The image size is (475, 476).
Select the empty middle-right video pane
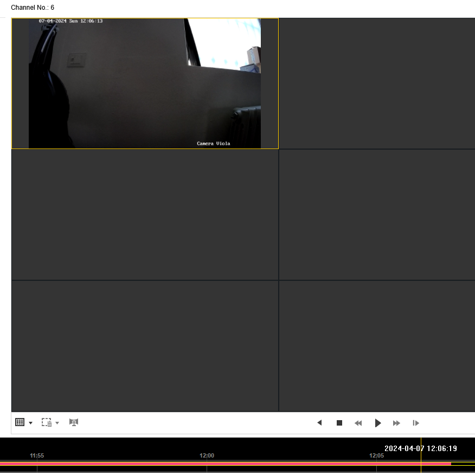tap(377, 215)
